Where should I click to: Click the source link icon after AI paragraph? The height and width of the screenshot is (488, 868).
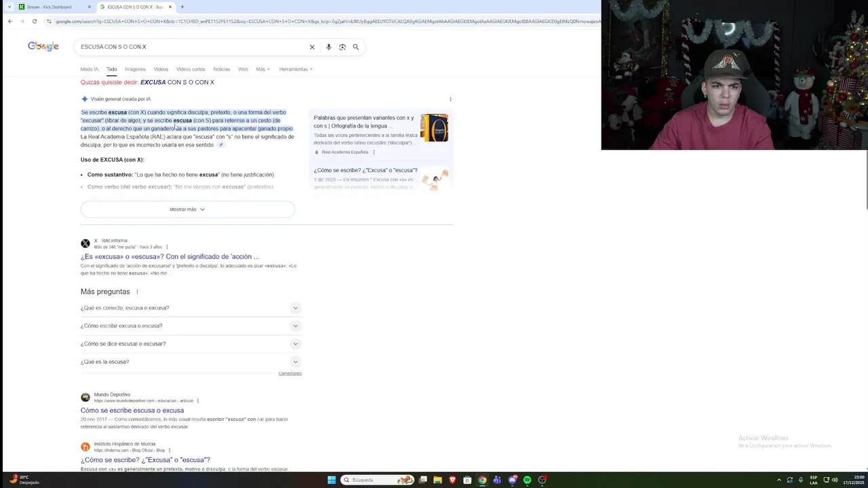pyautogui.click(x=221, y=145)
